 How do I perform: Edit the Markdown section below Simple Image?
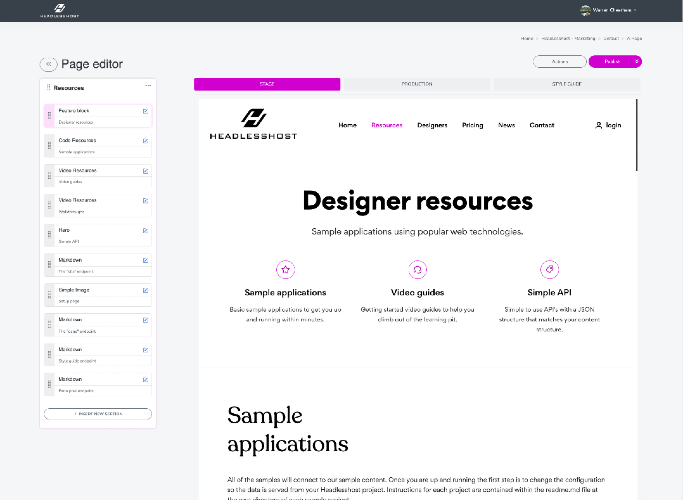145,320
